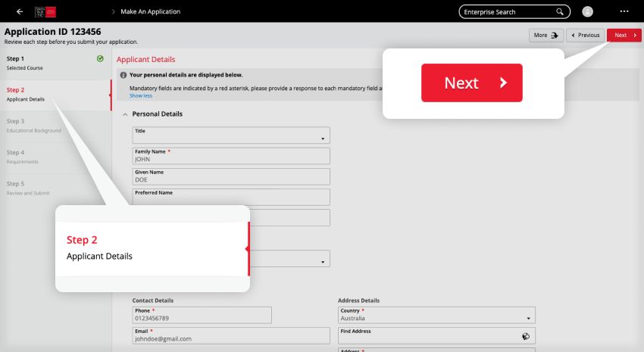Open the Country dropdown showing Australia
The width and height of the screenshot is (644, 352).
pos(436,315)
